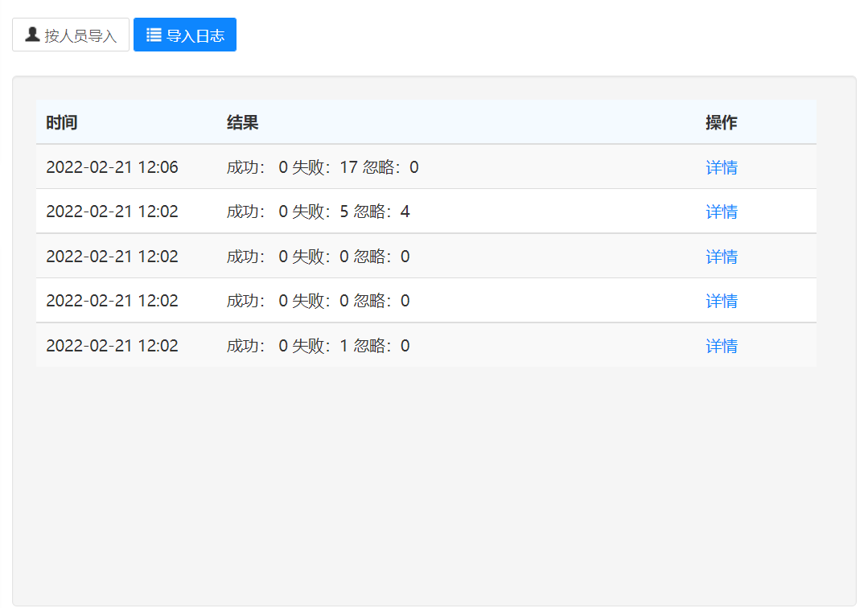The image size is (868, 608).
Task: Open 详情 for the 12:06 import record
Action: (x=722, y=167)
